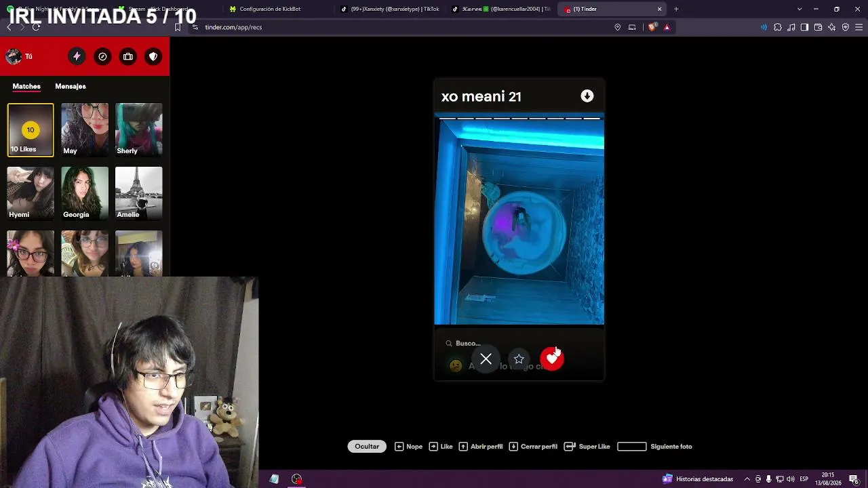The width and height of the screenshot is (868, 488).
Task: Click the Super Like shortcut hint
Action: pyautogui.click(x=587, y=447)
